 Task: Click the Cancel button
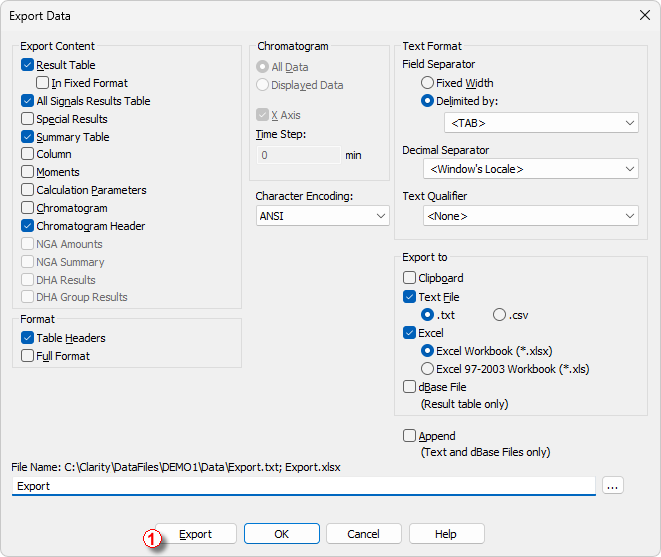[x=363, y=534]
